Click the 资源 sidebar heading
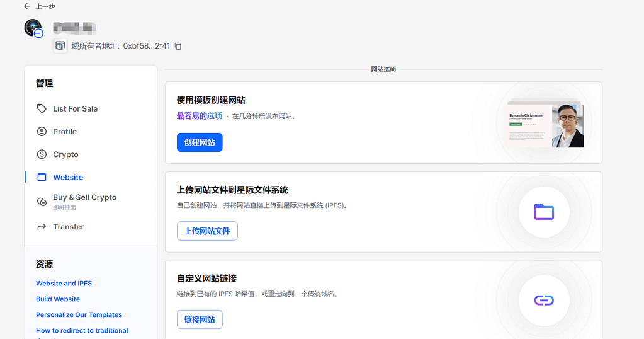The image size is (644, 339). tap(44, 264)
